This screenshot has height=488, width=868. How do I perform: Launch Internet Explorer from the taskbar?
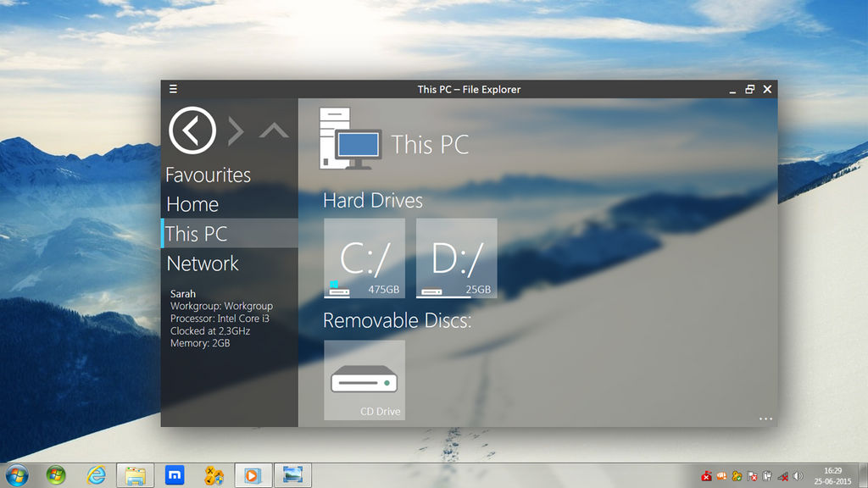click(97, 475)
